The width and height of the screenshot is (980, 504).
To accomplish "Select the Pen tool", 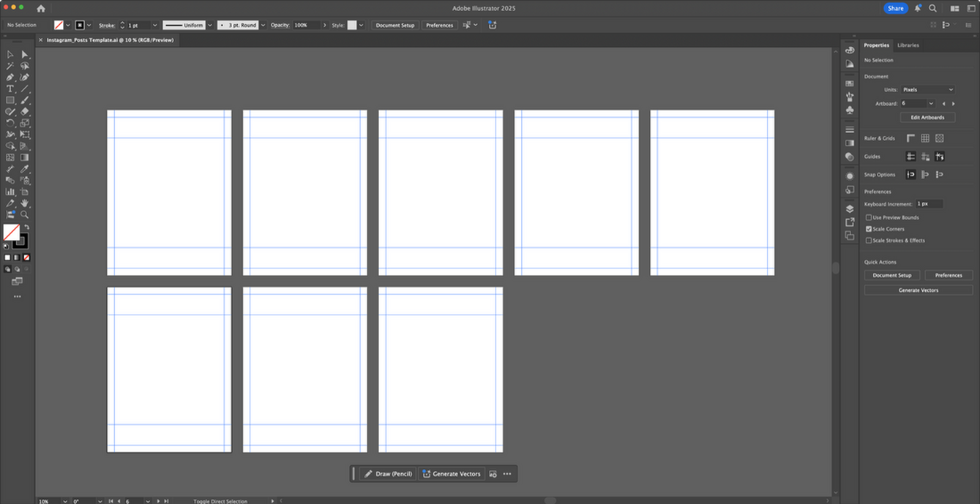I will (x=10, y=77).
